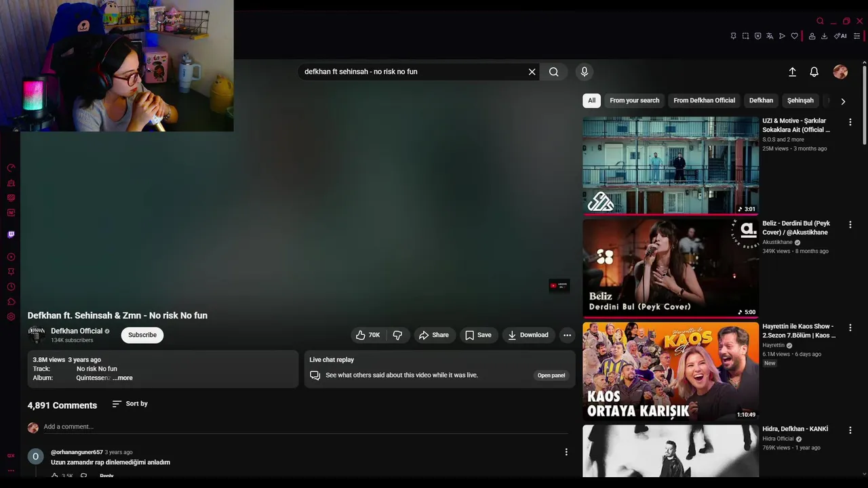The image size is (868, 488).
Task: Clear the YouTube search text
Action: (532, 72)
